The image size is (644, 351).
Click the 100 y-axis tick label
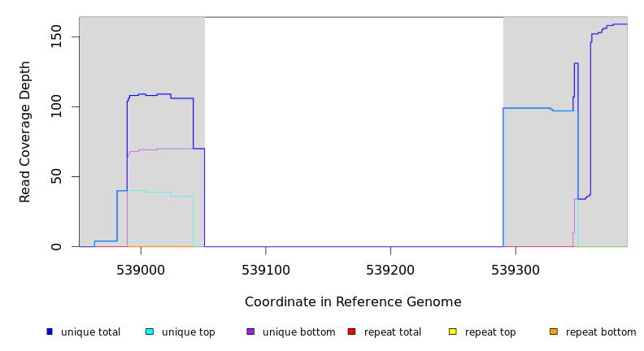56,106
